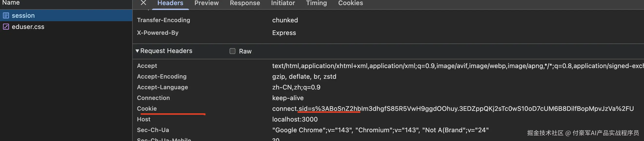The image size is (644, 141).
Task: Collapse the Request Headers section
Action: coord(137,51)
